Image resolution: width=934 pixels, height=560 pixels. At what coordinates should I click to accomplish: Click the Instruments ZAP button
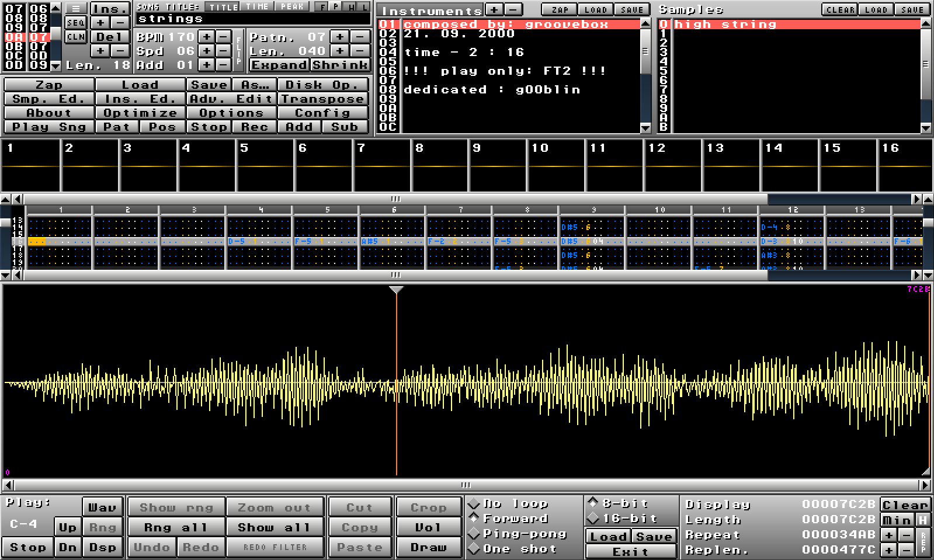pyautogui.click(x=560, y=10)
